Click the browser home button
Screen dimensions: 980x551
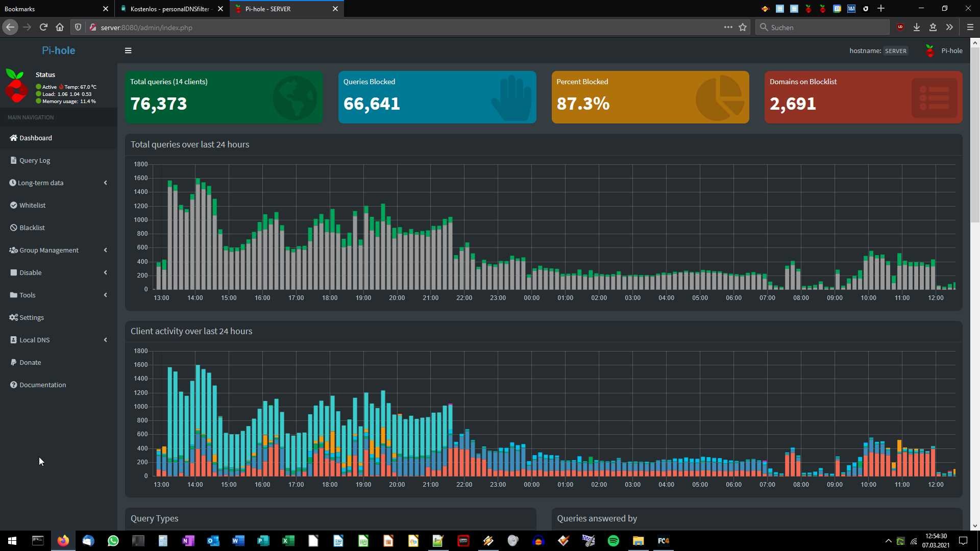click(60, 28)
